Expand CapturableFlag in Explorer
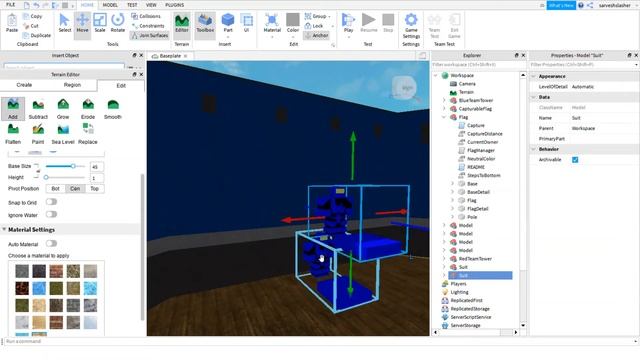This screenshot has height=360, width=640. pos(444,109)
